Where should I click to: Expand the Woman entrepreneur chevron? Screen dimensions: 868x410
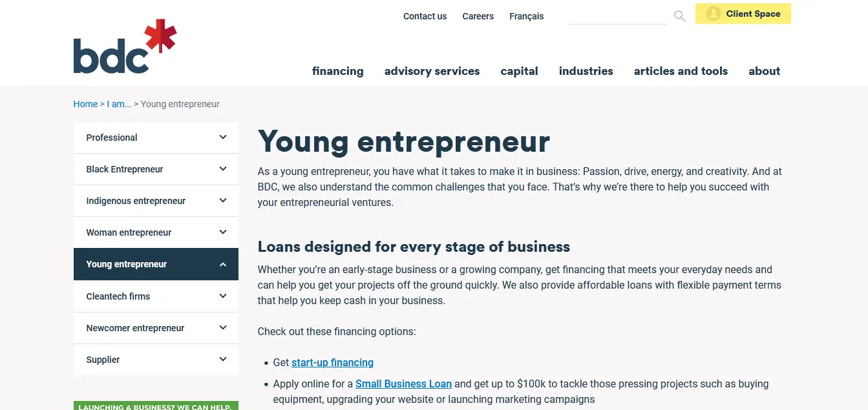pos(223,232)
